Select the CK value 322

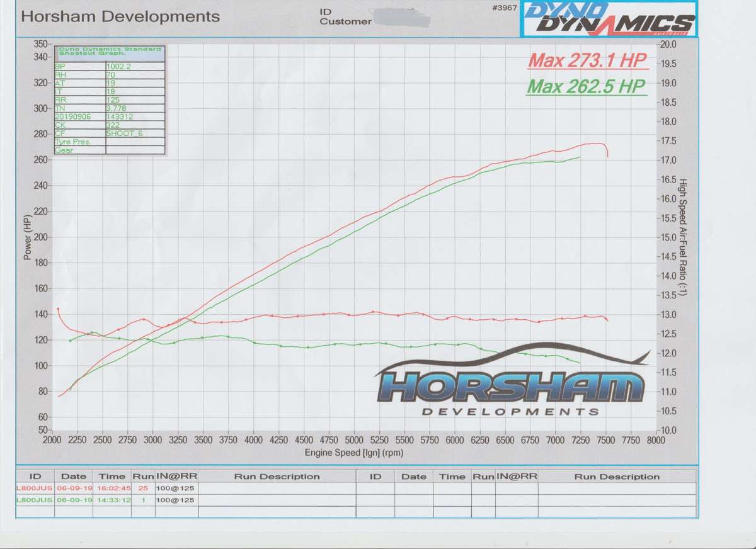(x=113, y=125)
